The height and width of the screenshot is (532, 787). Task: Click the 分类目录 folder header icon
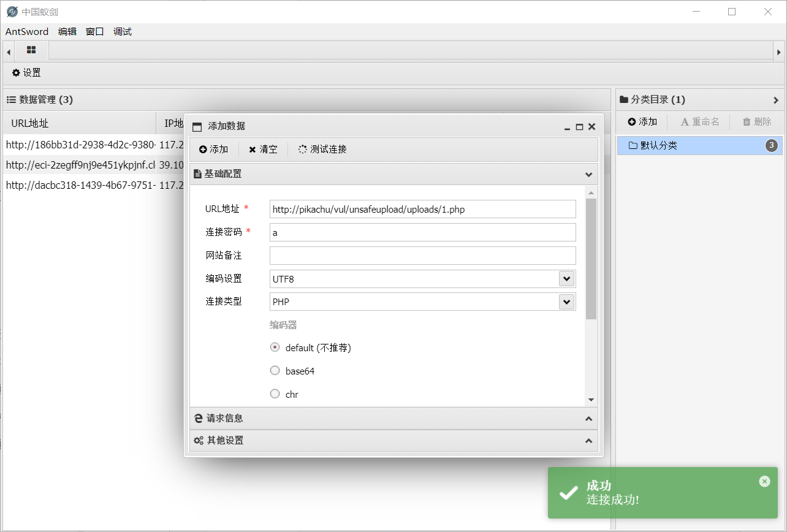[x=624, y=99]
